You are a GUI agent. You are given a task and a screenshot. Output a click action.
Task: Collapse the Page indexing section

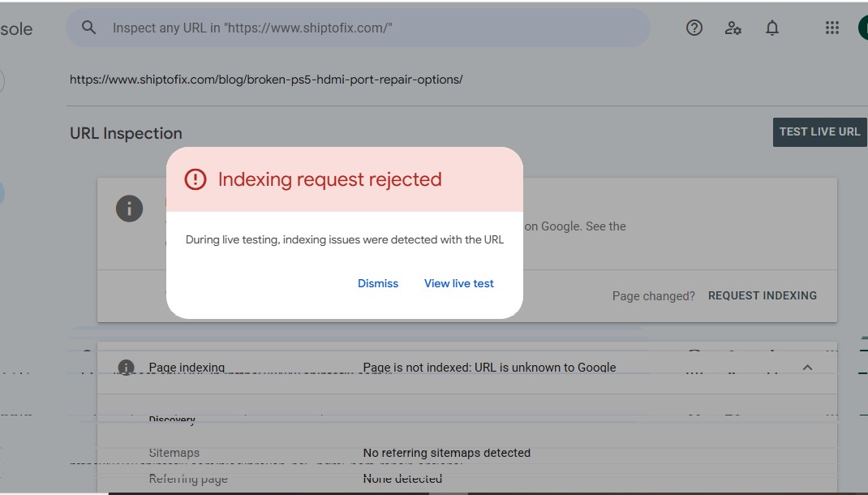tap(808, 367)
